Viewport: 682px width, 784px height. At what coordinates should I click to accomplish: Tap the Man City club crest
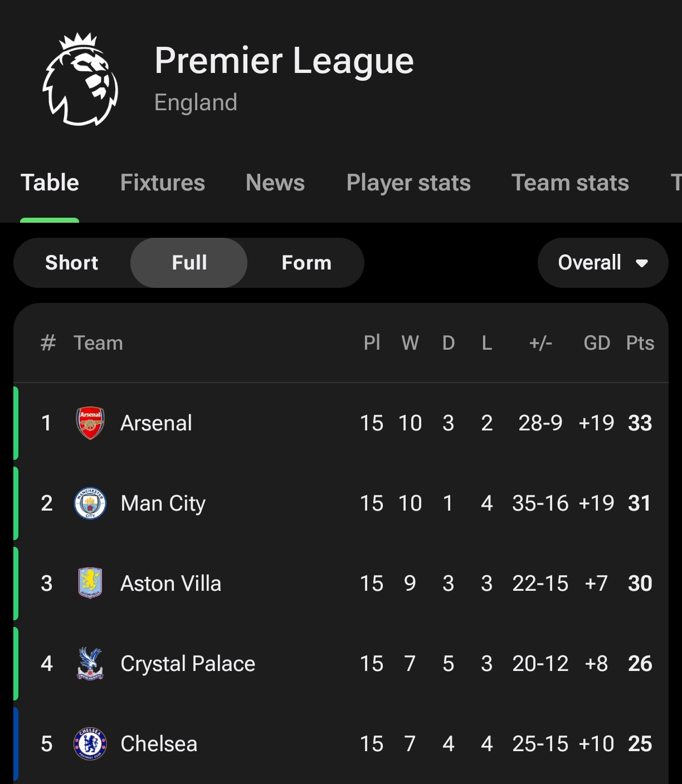[90, 503]
